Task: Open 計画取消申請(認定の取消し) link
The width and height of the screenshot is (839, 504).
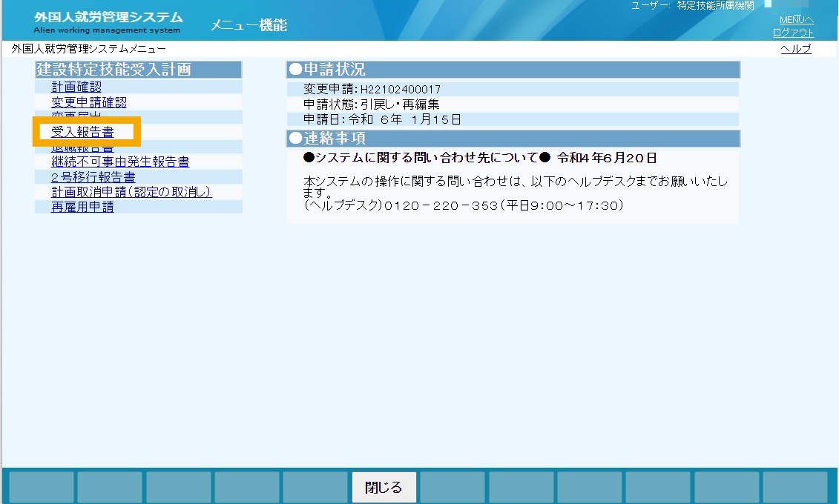Action: [131, 192]
